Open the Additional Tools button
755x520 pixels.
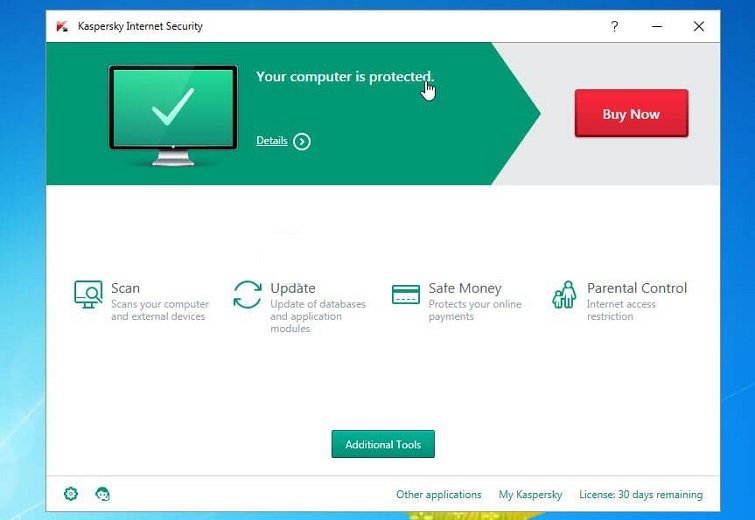click(x=383, y=444)
